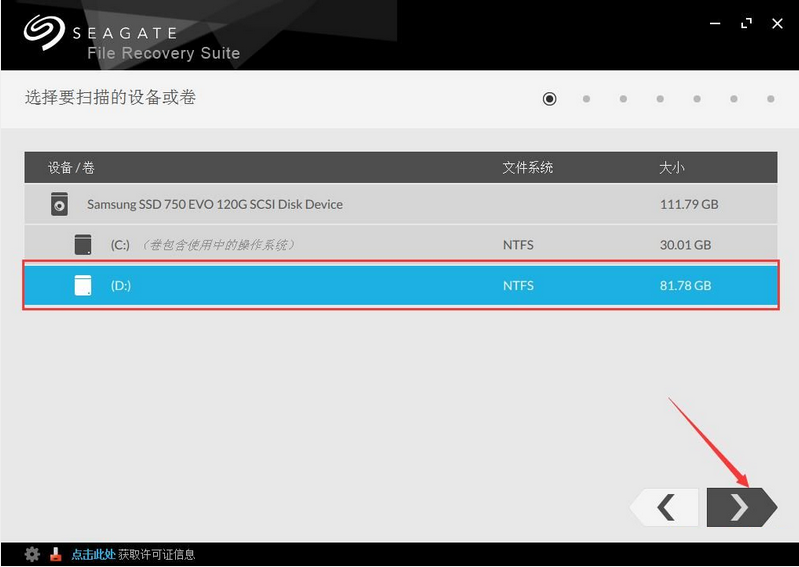Screen dimensions: 799x567
Task: Click the 30.01 GB size value
Action: 685,245
